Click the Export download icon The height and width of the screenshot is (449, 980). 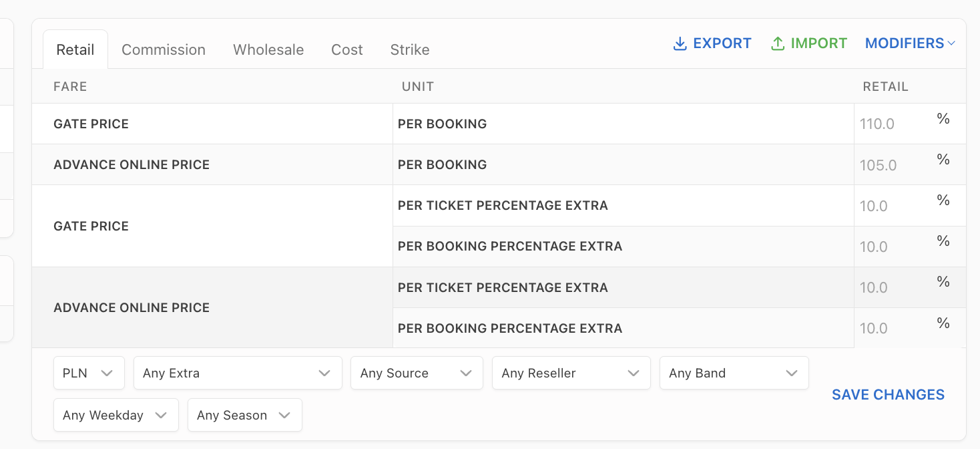[x=680, y=44]
